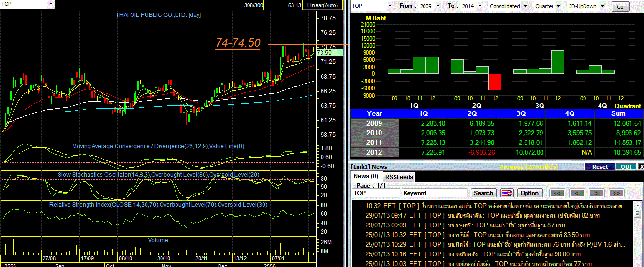Image resolution: width=644 pixels, height=267 pixels.
Task: Click the red negative bar in 2Q chart
Action: coord(495,82)
